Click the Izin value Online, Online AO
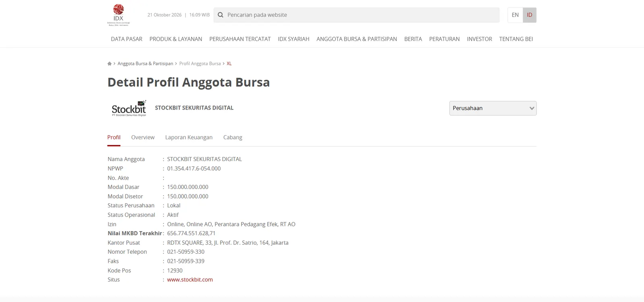The height and width of the screenshot is (302, 644). (x=231, y=224)
